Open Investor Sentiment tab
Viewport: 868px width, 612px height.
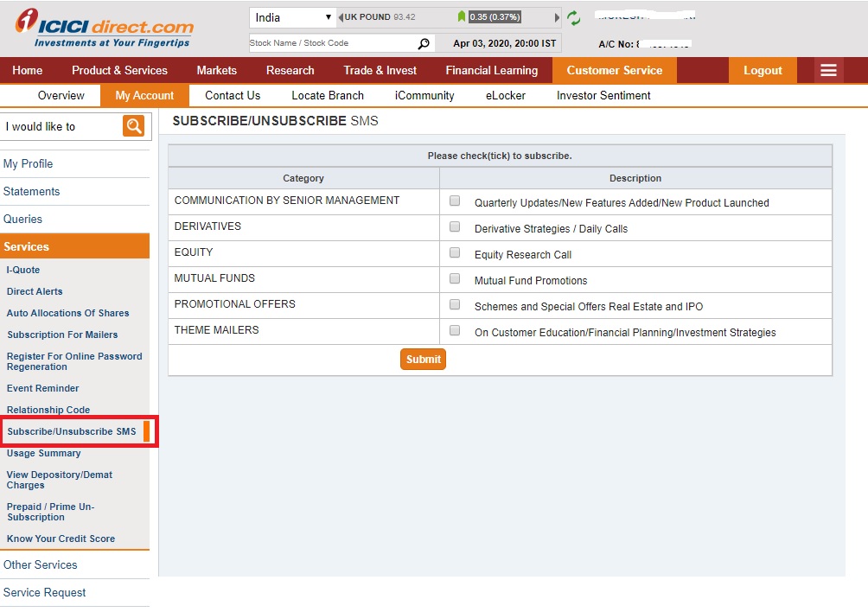click(x=603, y=96)
